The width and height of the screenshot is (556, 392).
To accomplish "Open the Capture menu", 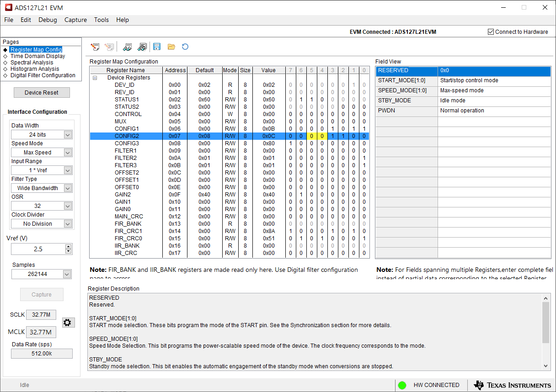I will (75, 20).
